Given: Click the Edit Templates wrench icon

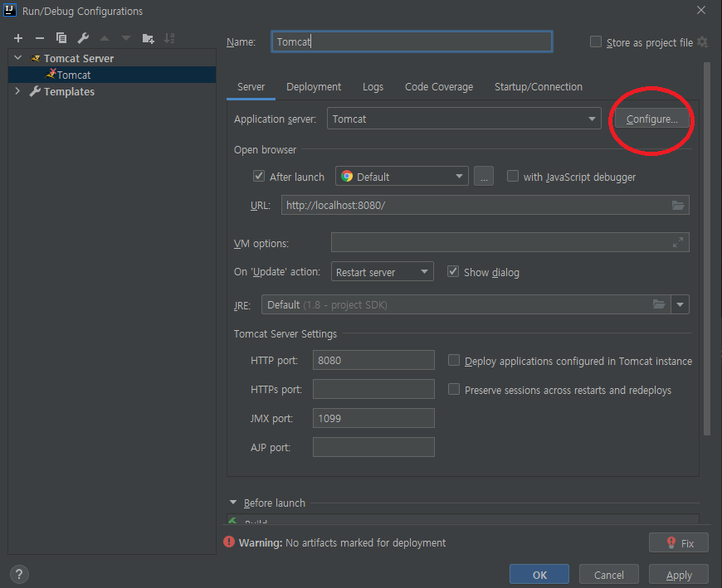Looking at the screenshot, I should pyautogui.click(x=83, y=37).
